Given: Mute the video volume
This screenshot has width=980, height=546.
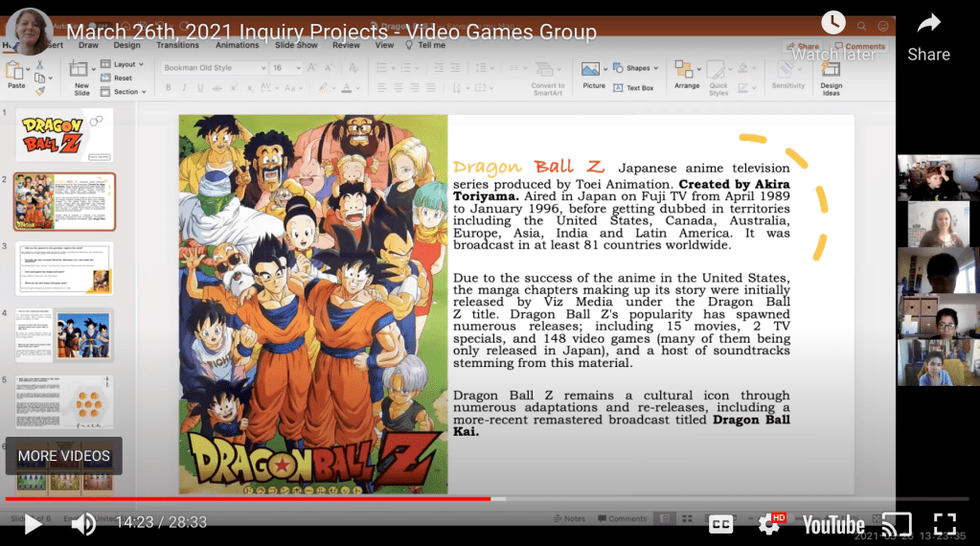Looking at the screenshot, I should click(x=83, y=524).
